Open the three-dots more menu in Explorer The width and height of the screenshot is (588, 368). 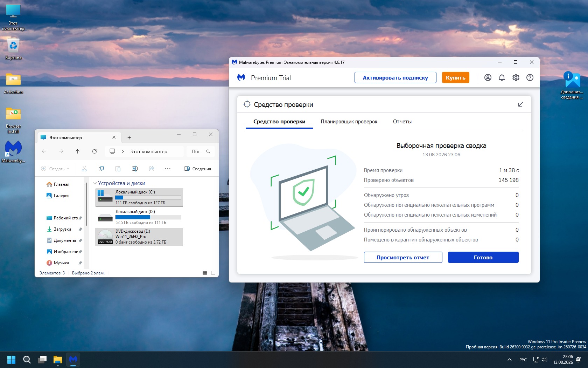coord(168,169)
